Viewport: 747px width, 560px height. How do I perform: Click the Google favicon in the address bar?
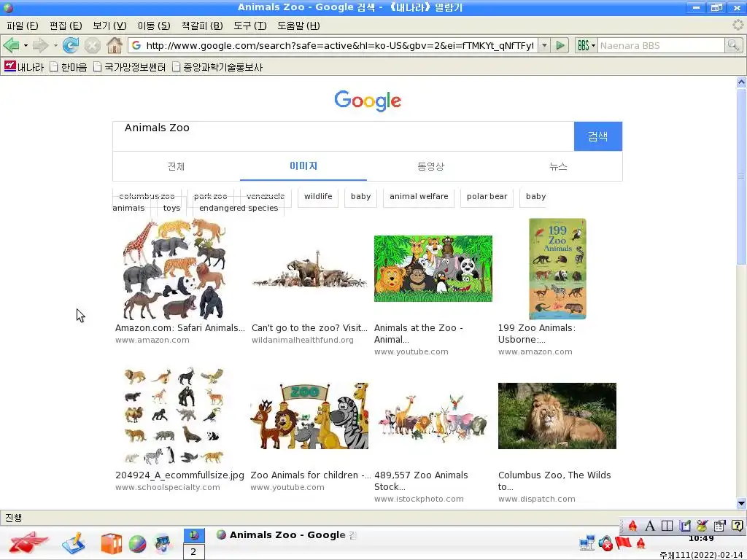(136, 45)
